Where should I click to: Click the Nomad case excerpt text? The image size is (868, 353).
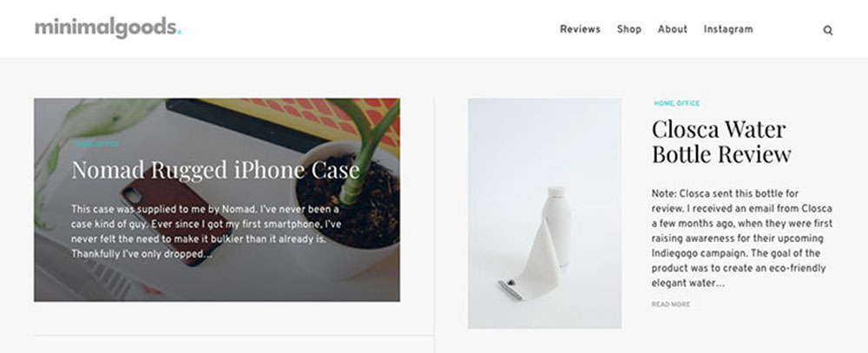205,232
